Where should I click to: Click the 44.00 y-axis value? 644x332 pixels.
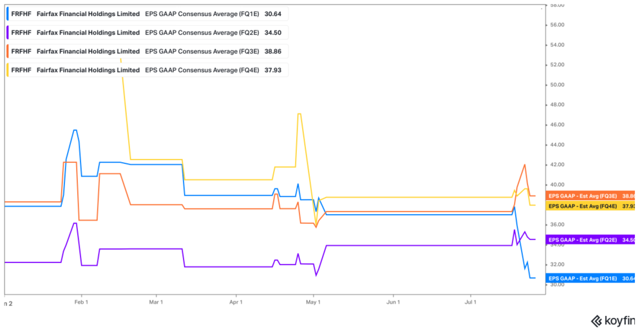557,145
